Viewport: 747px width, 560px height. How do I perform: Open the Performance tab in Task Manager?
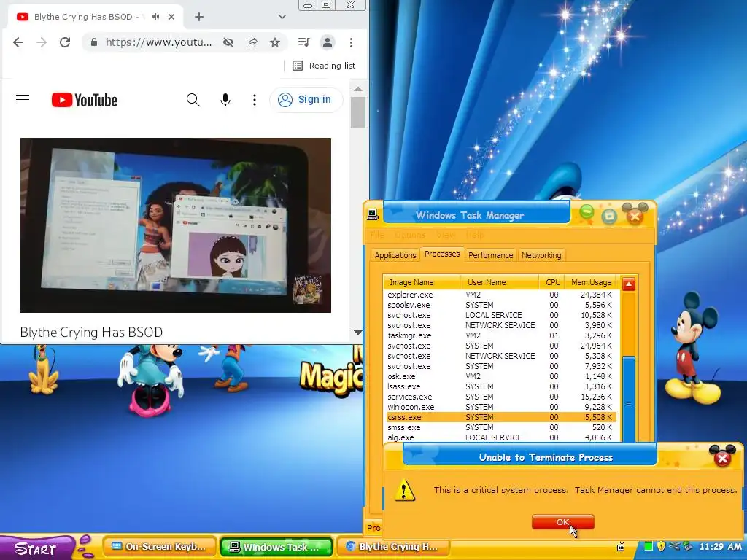(490, 255)
